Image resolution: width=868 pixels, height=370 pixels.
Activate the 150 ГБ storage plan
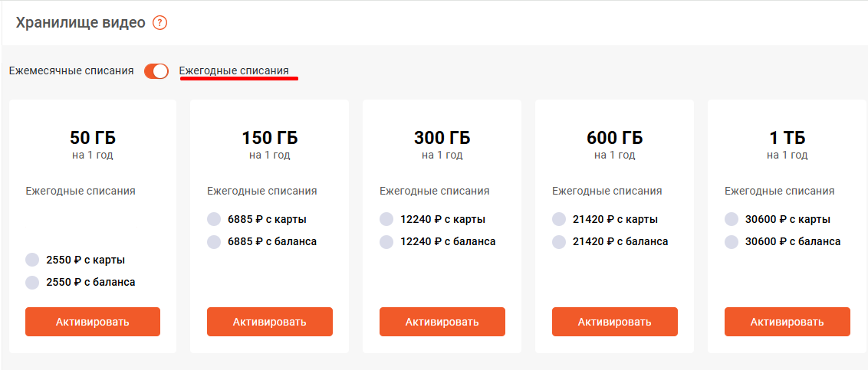click(270, 322)
